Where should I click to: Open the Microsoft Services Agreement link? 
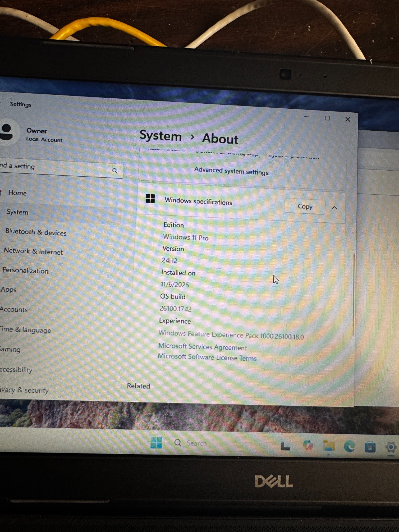(x=202, y=347)
